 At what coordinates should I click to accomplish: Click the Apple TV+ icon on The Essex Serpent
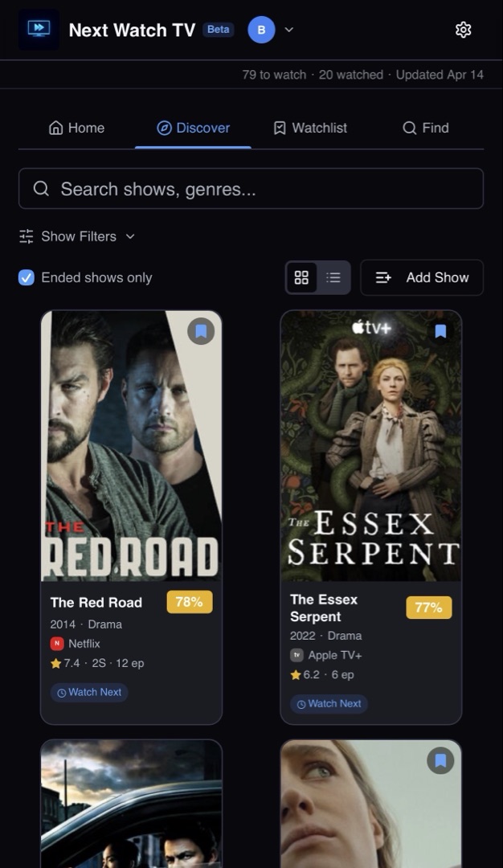click(297, 655)
